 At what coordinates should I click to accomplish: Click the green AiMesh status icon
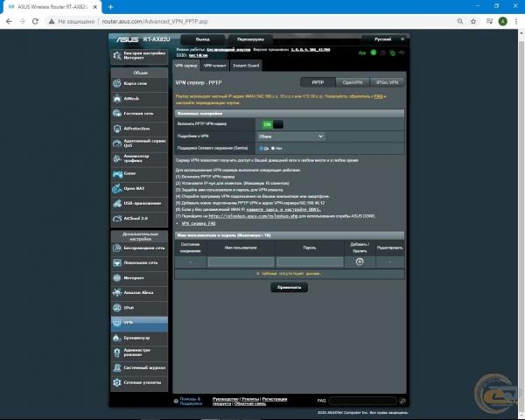(374, 52)
